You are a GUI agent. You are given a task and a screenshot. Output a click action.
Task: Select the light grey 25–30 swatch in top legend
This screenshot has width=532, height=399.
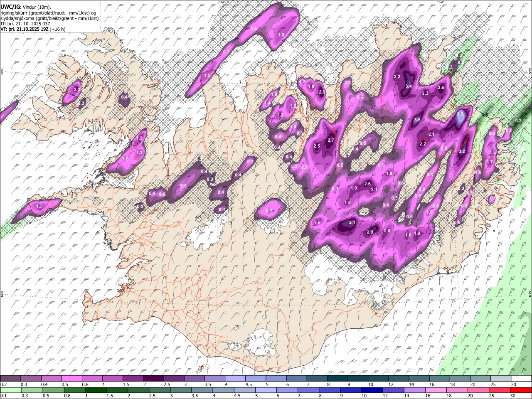click(x=501, y=379)
